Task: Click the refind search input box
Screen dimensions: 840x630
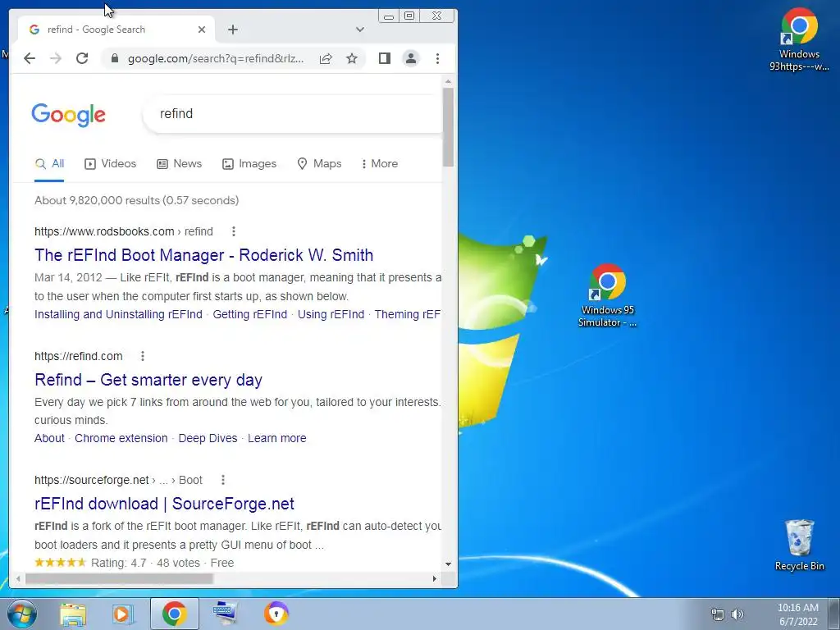Action: point(294,113)
